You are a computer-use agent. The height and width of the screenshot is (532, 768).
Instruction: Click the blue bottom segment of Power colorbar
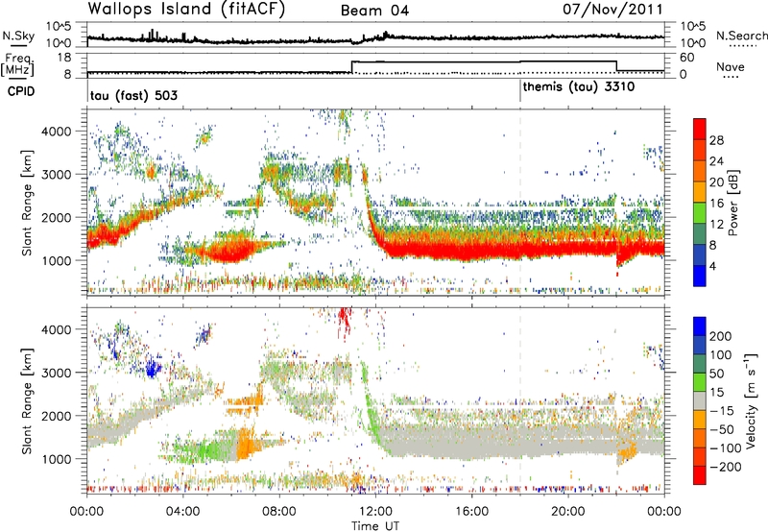click(700, 276)
